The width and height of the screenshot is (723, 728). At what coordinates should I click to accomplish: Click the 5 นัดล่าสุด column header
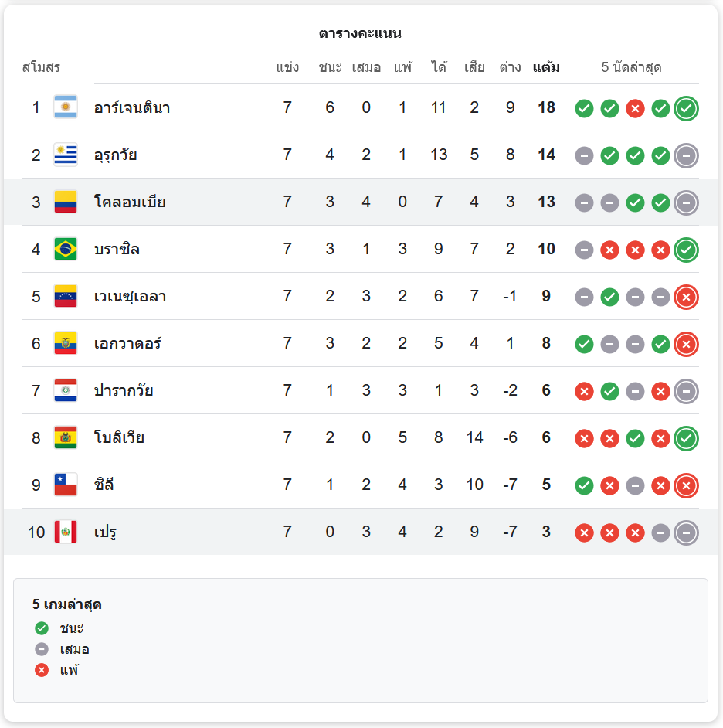click(631, 67)
